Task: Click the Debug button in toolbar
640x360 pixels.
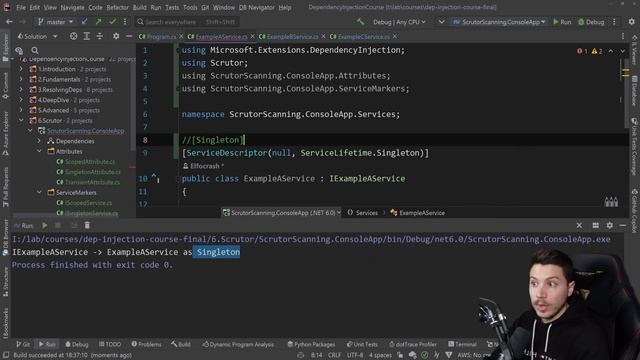Action: [x=591, y=22]
